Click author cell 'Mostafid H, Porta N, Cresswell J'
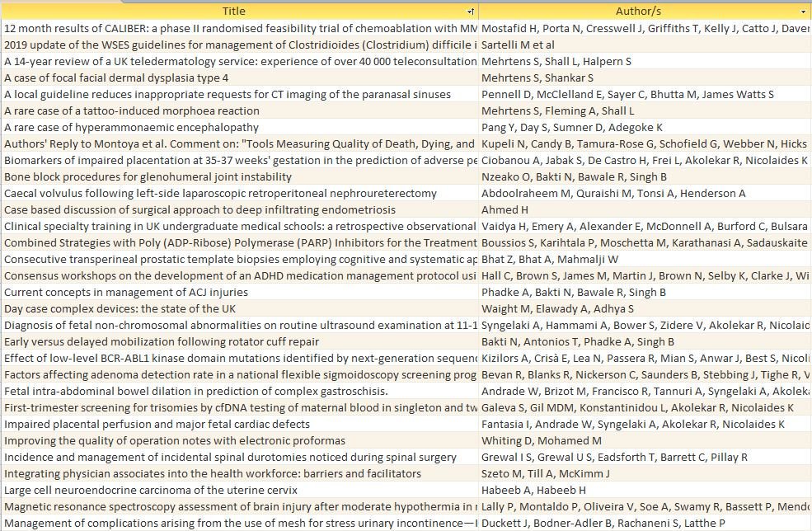Image resolution: width=812 pixels, height=531 pixels. [x=645, y=29]
